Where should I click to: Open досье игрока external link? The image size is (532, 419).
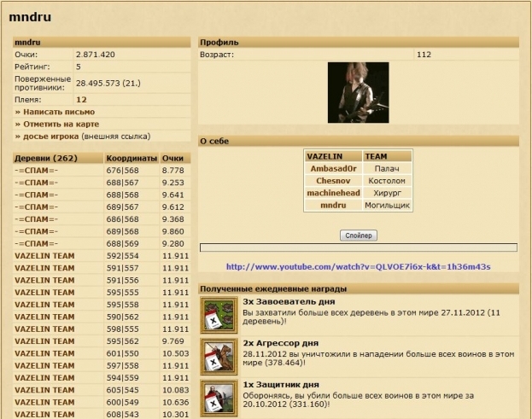[x=50, y=136]
